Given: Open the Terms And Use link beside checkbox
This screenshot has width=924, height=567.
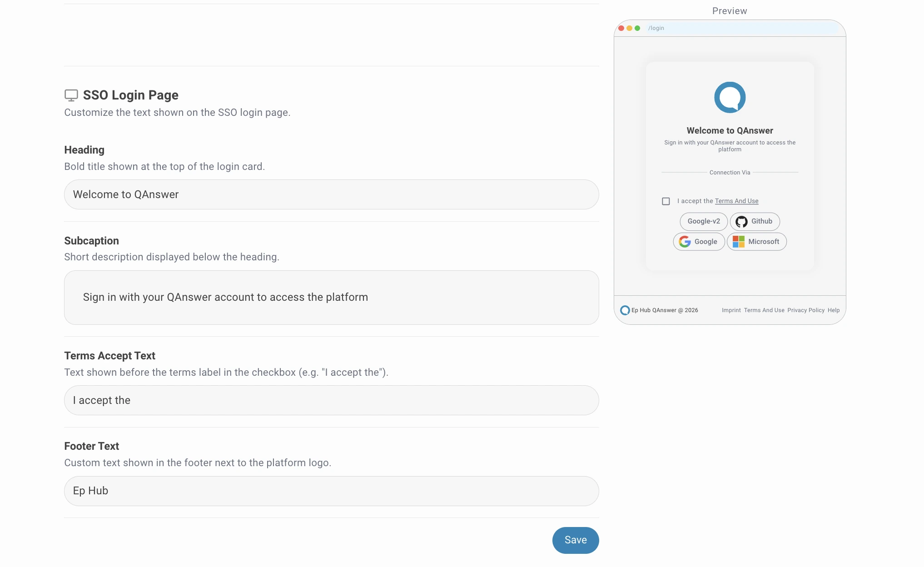Looking at the screenshot, I should click(736, 201).
